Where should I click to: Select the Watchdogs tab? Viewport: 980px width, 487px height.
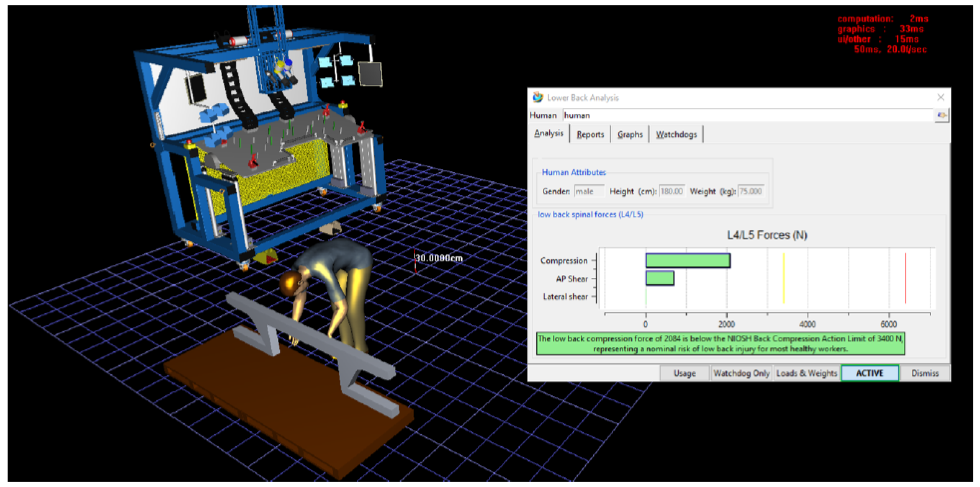tap(676, 134)
